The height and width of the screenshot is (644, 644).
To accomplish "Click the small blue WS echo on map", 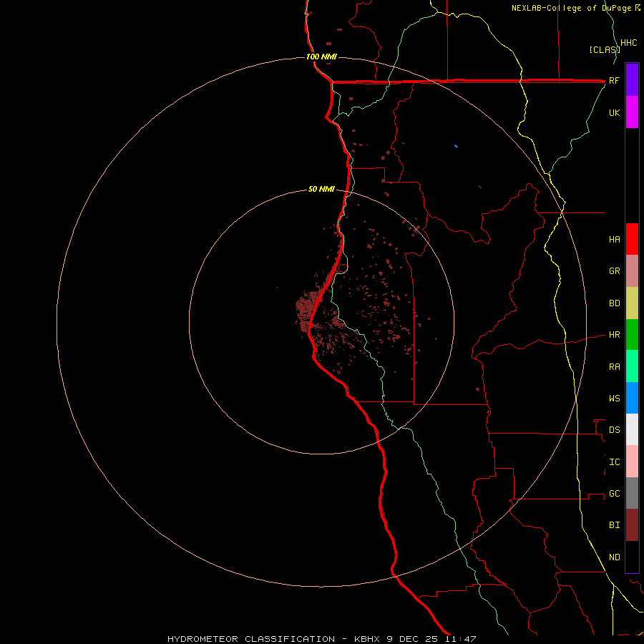I will (457, 146).
